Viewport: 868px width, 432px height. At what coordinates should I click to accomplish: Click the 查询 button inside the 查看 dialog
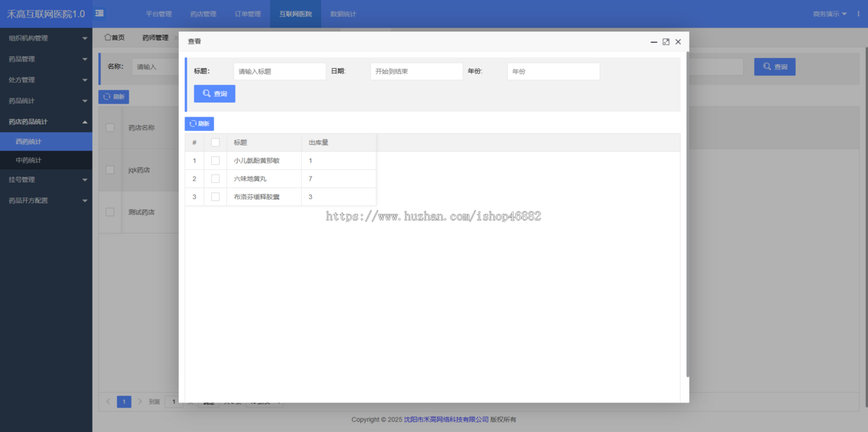[214, 94]
